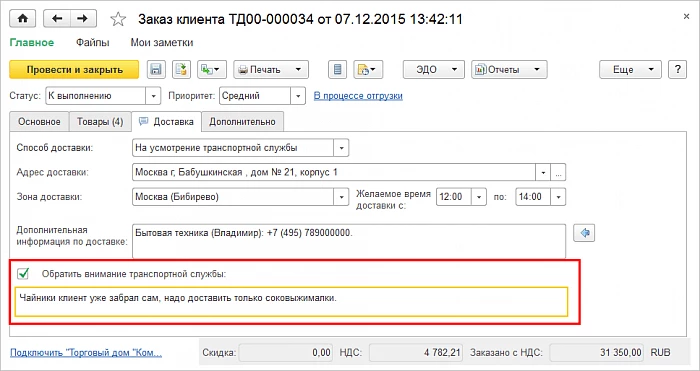Expand the Способ доставки dropdown arrow
The image size is (700, 371).
(x=342, y=148)
